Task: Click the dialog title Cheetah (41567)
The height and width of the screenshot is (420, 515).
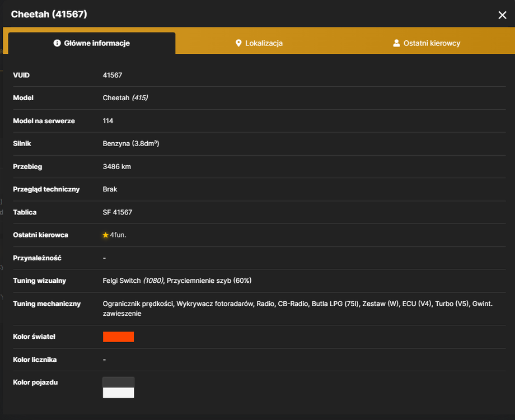Action: click(49, 14)
